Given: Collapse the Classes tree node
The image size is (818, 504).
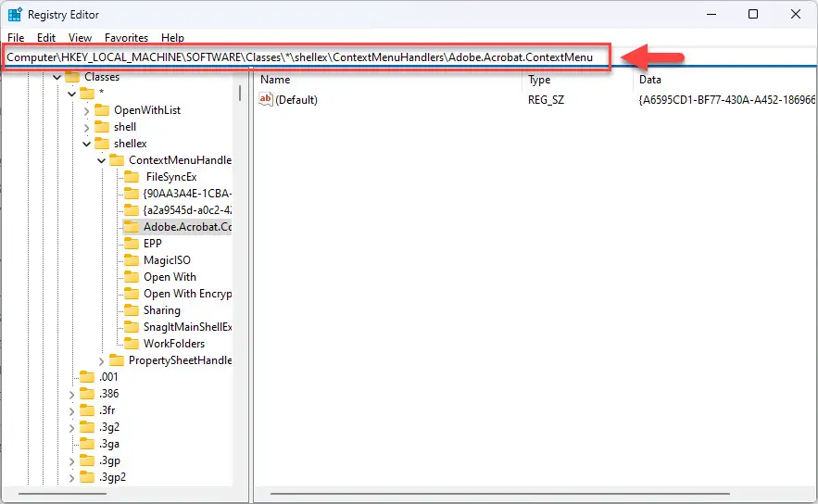Looking at the screenshot, I should [x=57, y=77].
